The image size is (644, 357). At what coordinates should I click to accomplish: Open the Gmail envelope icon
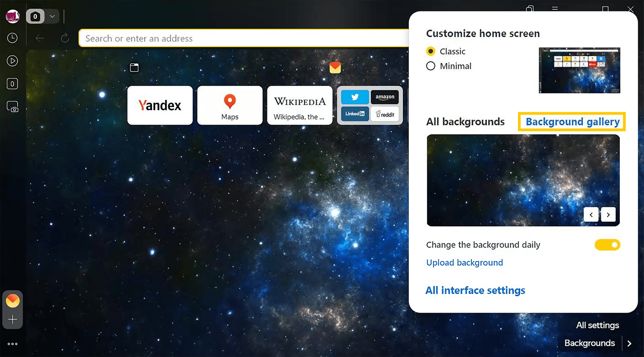click(x=335, y=68)
